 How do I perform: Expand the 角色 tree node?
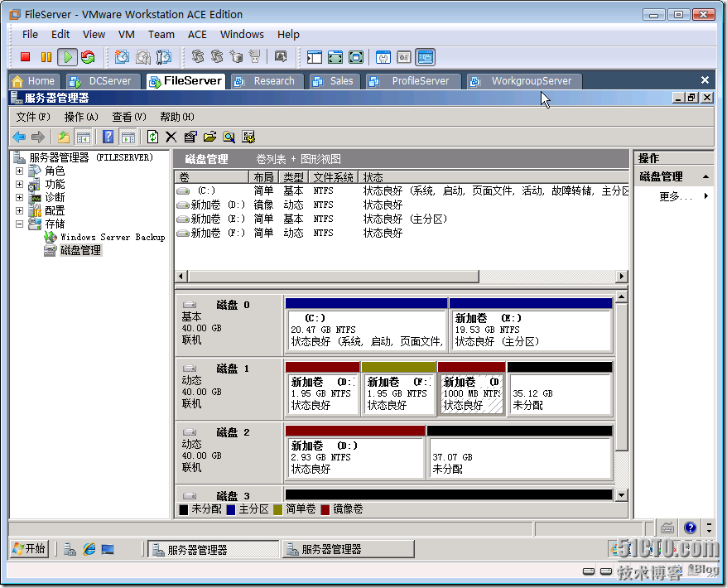click(19, 171)
